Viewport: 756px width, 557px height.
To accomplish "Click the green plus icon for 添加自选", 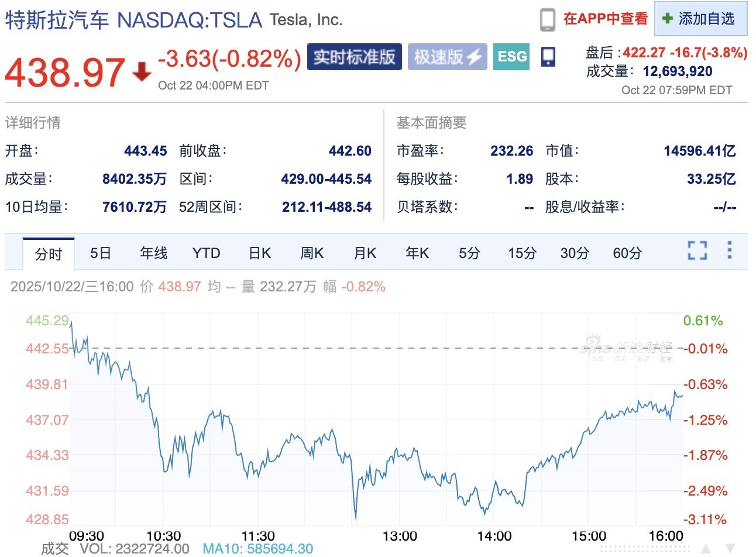I will (667, 19).
